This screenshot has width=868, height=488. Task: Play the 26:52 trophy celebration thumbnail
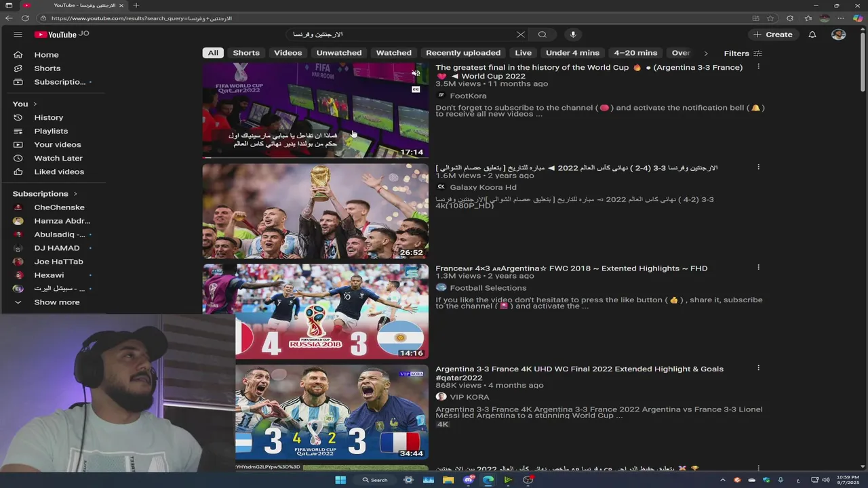[315, 211]
